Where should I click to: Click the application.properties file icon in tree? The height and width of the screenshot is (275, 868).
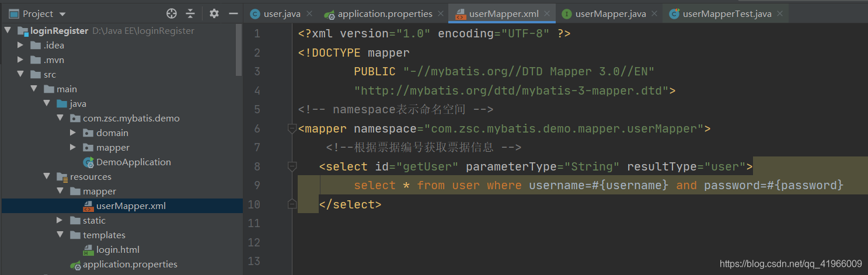75,264
